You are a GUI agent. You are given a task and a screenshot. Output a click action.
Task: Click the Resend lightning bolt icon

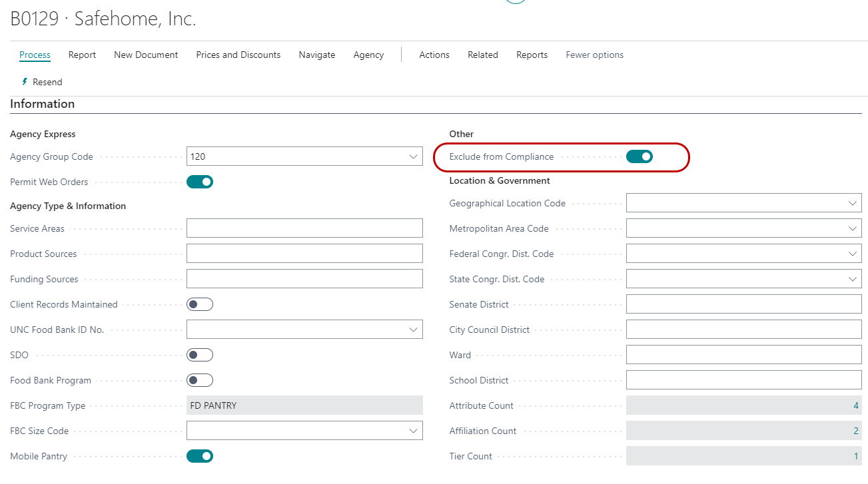tap(25, 82)
